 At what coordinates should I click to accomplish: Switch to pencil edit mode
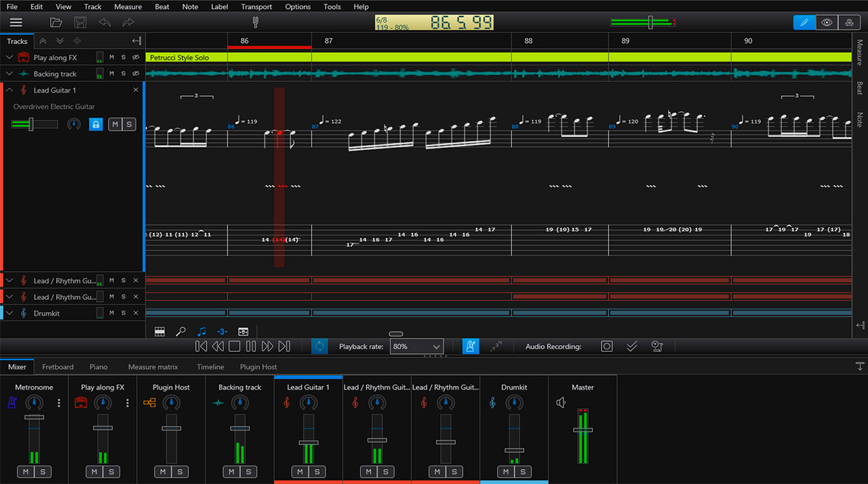click(x=804, y=23)
